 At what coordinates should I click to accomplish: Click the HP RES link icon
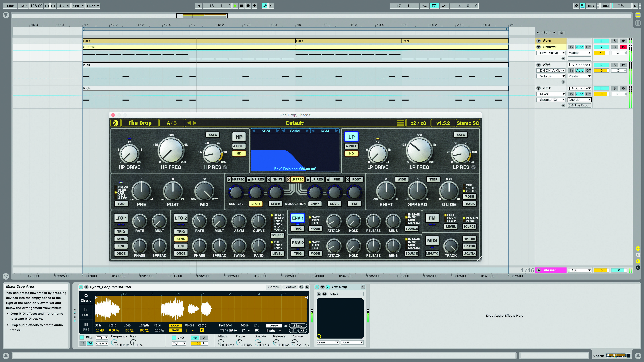(x=225, y=167)
